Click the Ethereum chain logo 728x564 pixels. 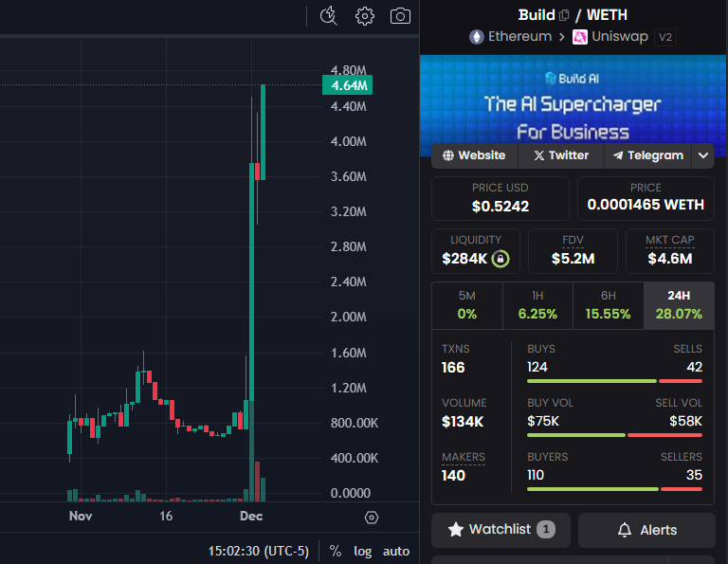pyautogui.click(x=477, y=37)
